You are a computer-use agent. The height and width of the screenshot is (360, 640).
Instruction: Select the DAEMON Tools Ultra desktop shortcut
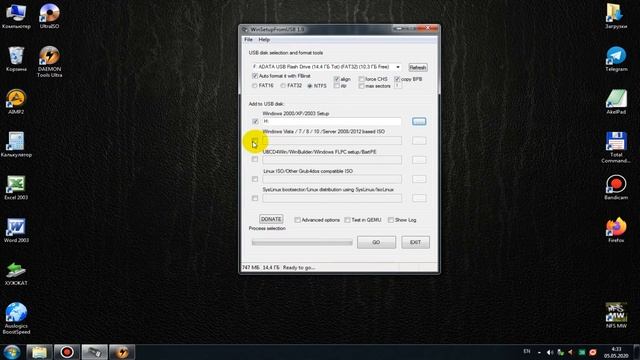(x=49, y=62)
